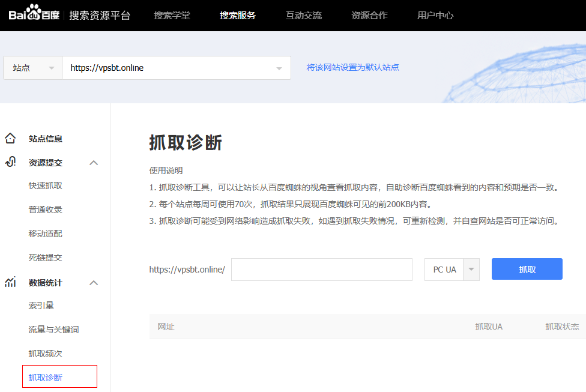Go to 互动交流 in top navigation
The width and height of the screenshot is (586, 392).
(304, 16)
